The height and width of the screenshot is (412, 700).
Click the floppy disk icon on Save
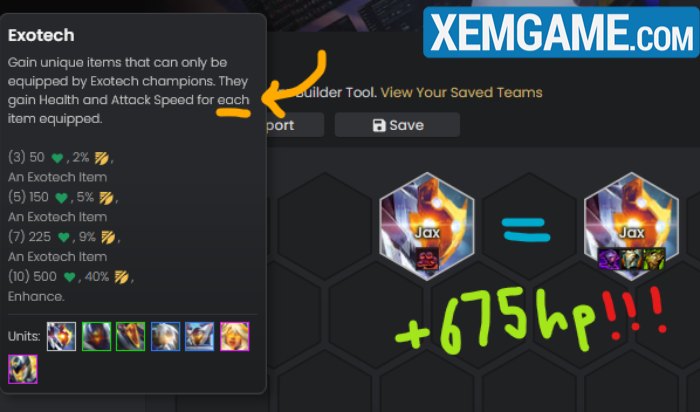(379, 125)
